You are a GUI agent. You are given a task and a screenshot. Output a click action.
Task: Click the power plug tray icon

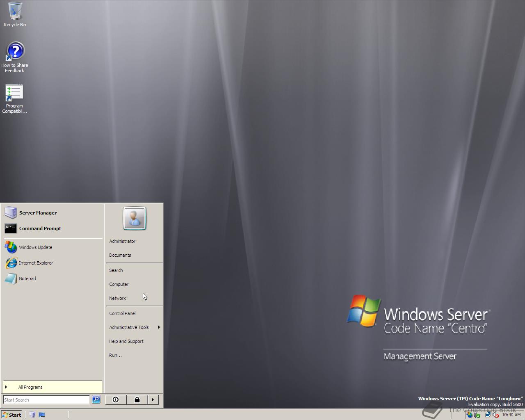click(477, 415)
